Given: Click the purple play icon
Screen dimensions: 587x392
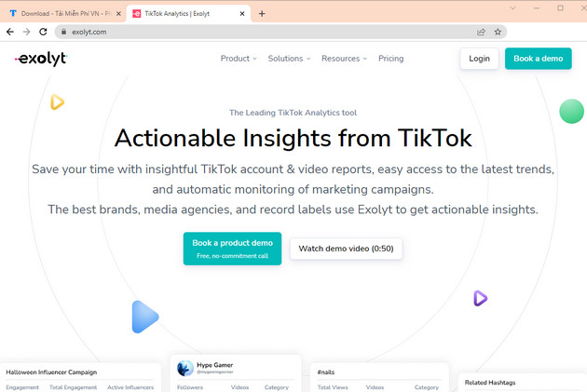Looking at the screenshot, I should pyautogui.click(x=480, y=298).
